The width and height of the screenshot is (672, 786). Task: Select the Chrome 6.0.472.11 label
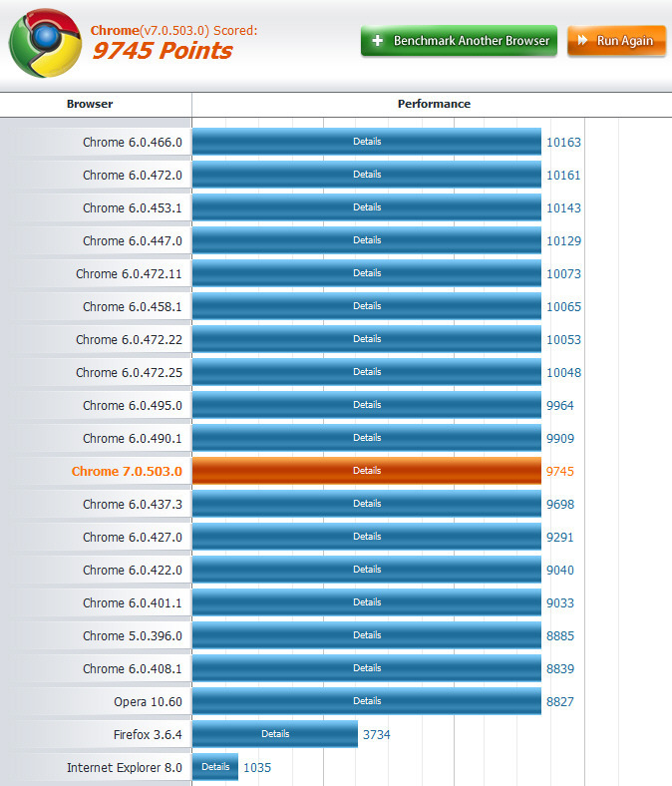click(129, 274)
